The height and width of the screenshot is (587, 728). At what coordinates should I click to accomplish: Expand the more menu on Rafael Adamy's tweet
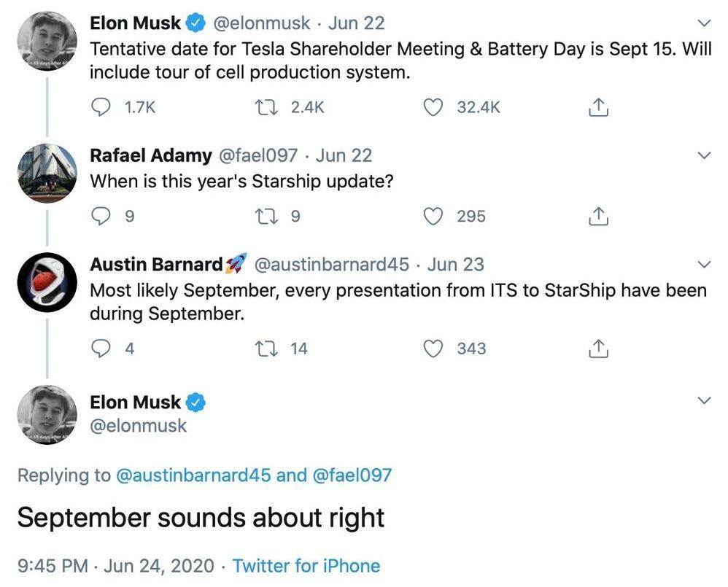click(704, 155)
